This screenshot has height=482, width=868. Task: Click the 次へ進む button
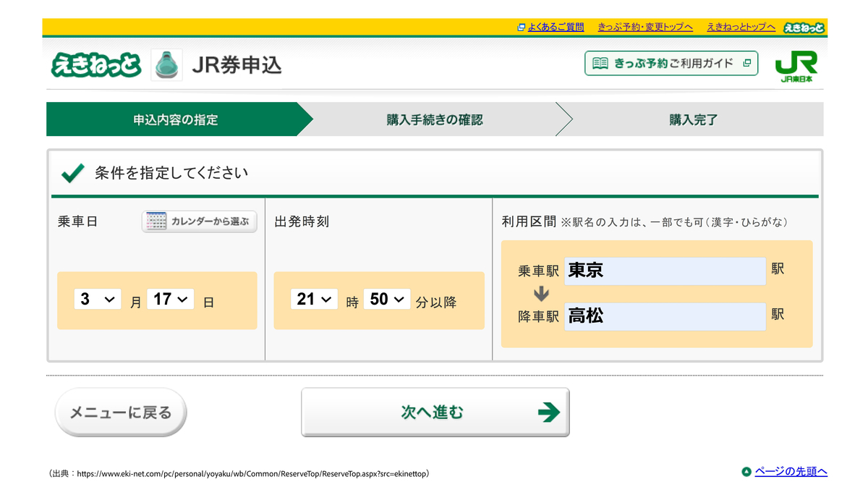click(x=435, y=413)
